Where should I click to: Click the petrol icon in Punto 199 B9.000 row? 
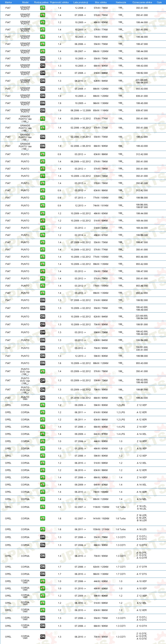[43, 235]
